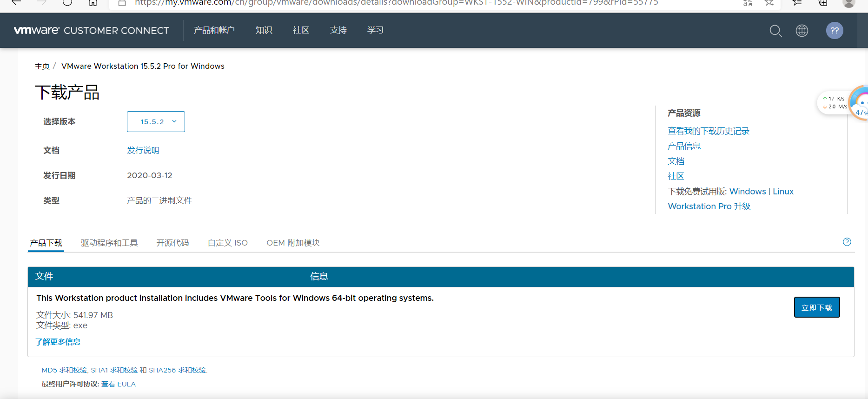868x399 pixels.
Task: Click 文件类型: exe text
Action: point(62,326)
